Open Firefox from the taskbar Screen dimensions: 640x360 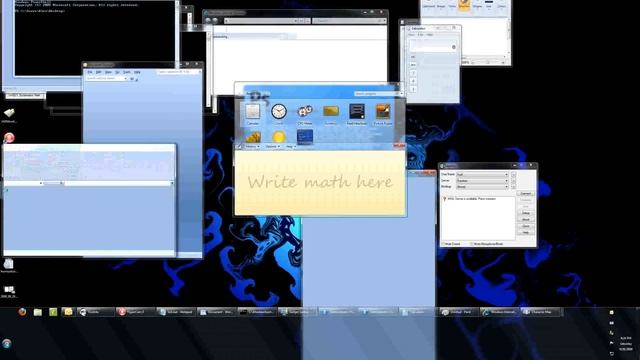(x=22, y=312)
